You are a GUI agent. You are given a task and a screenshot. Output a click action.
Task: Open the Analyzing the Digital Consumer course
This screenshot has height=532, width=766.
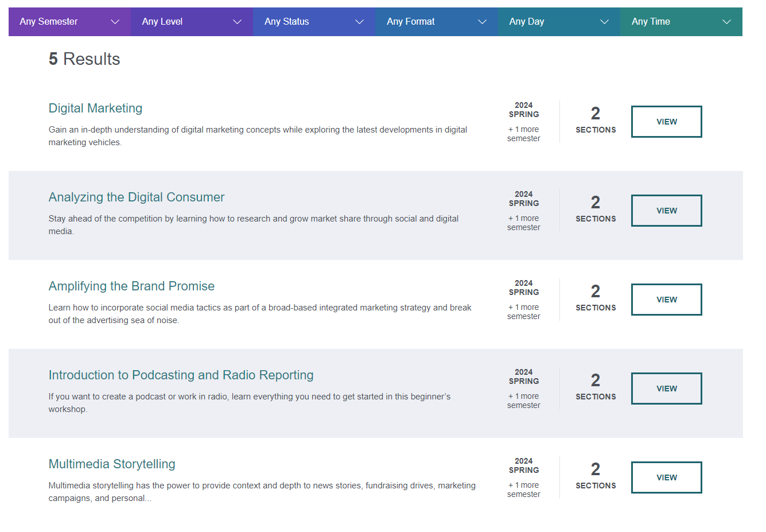(x=136, y=197)
